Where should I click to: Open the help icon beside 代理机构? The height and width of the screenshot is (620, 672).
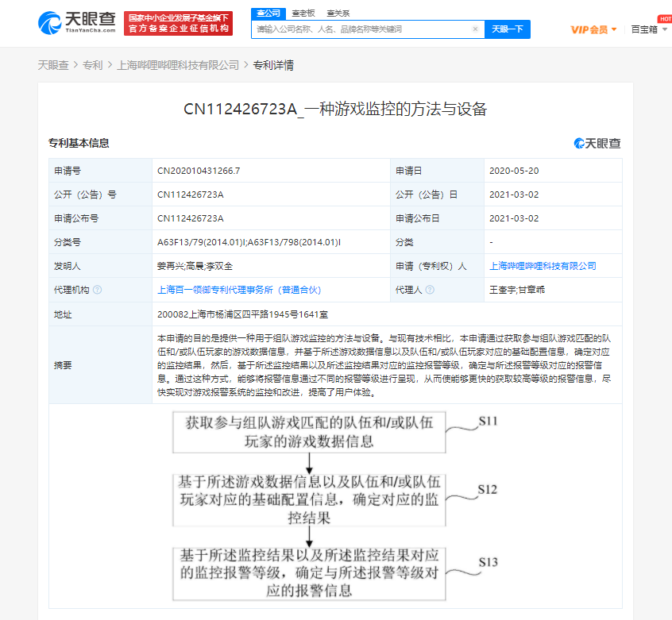[x=96, y=290]
